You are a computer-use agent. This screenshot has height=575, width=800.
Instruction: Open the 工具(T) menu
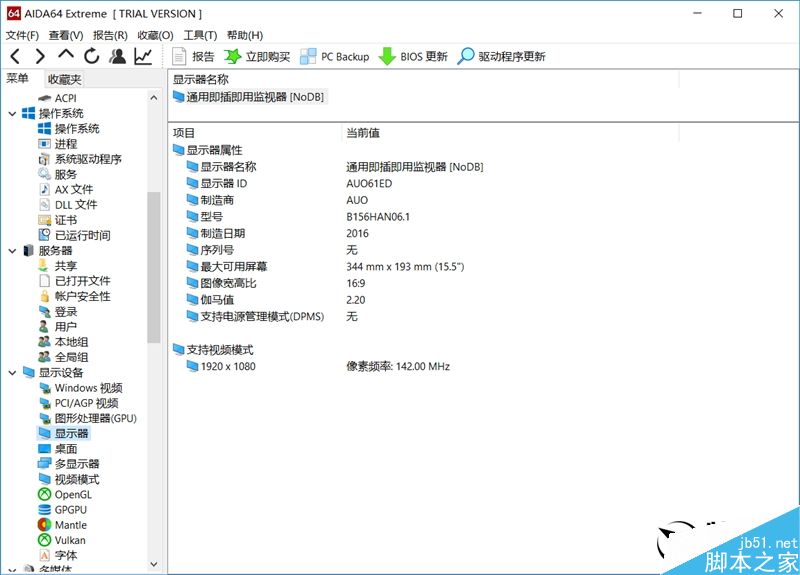tap(201, 35)
